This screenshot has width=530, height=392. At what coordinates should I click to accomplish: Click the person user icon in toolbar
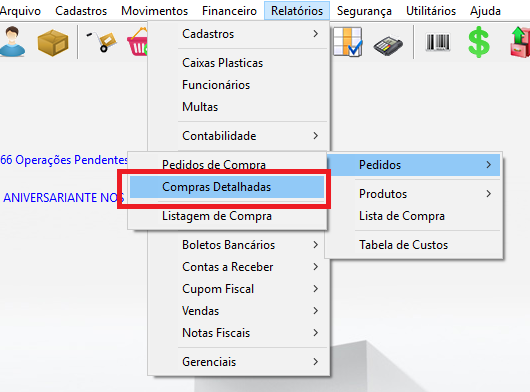(x=13, y=42)
